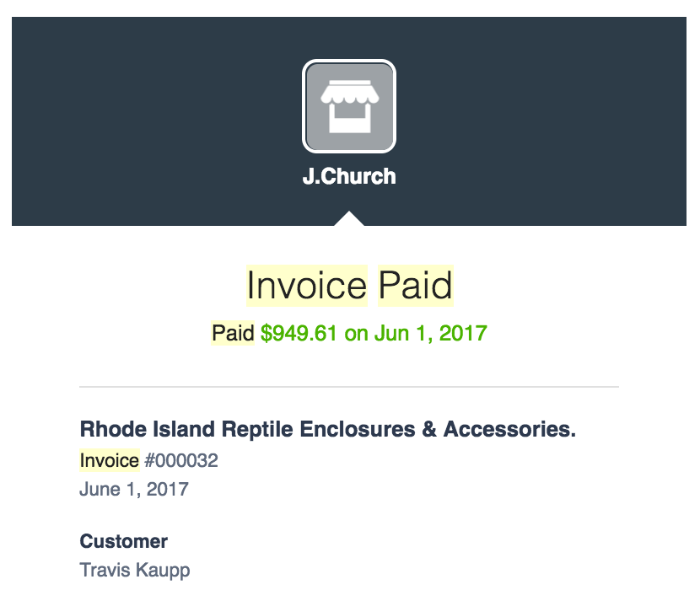Screen dimensions: 700x590
Task: Click the highlighted Paid label before amount
Action: click(233, 333)
